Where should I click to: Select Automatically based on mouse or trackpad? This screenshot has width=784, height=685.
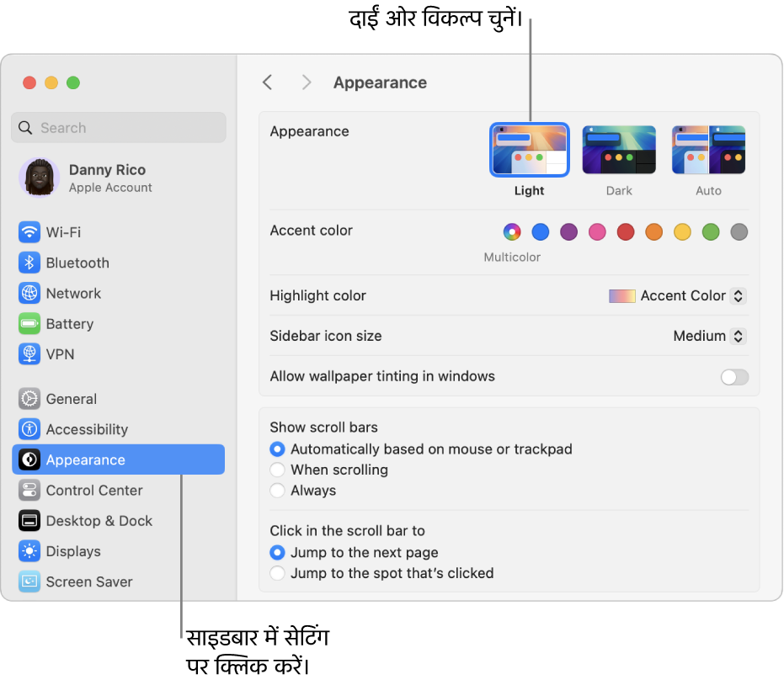click(277, 449)
